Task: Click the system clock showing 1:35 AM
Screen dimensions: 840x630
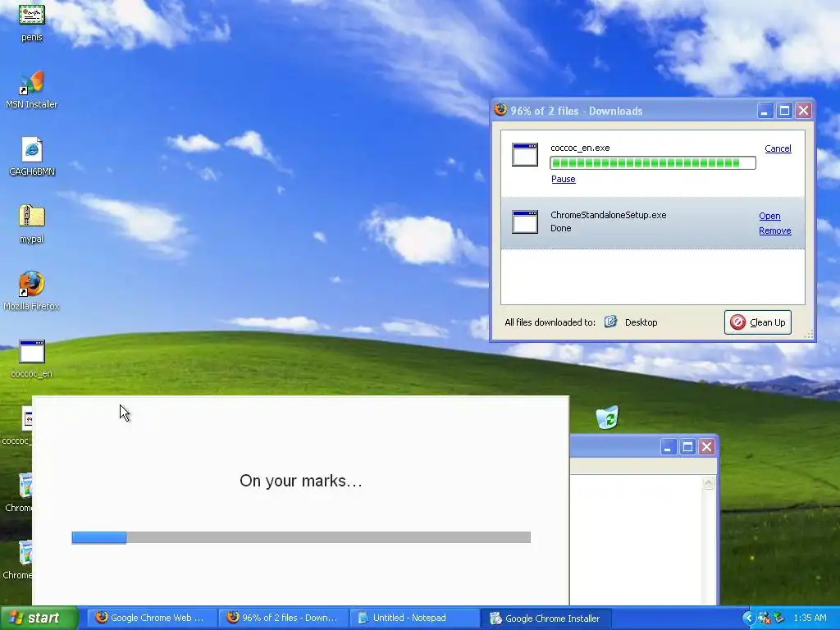Action: 810,618
